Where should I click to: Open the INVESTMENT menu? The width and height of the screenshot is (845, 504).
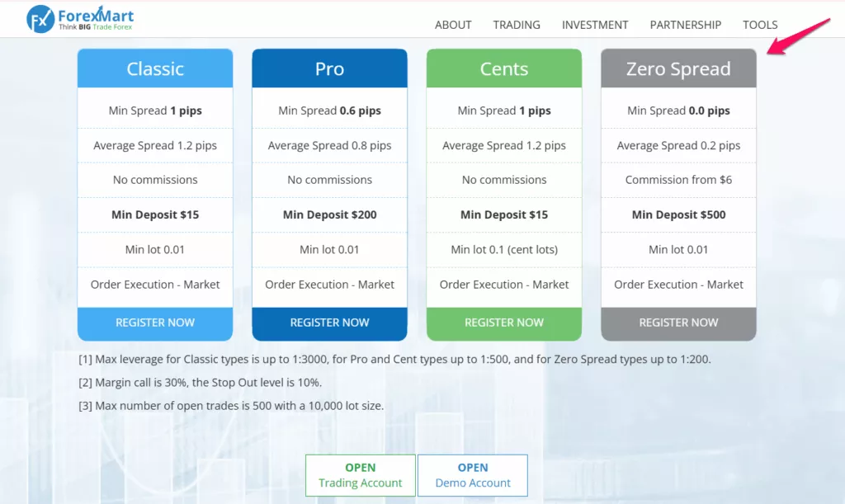(595, 25)
